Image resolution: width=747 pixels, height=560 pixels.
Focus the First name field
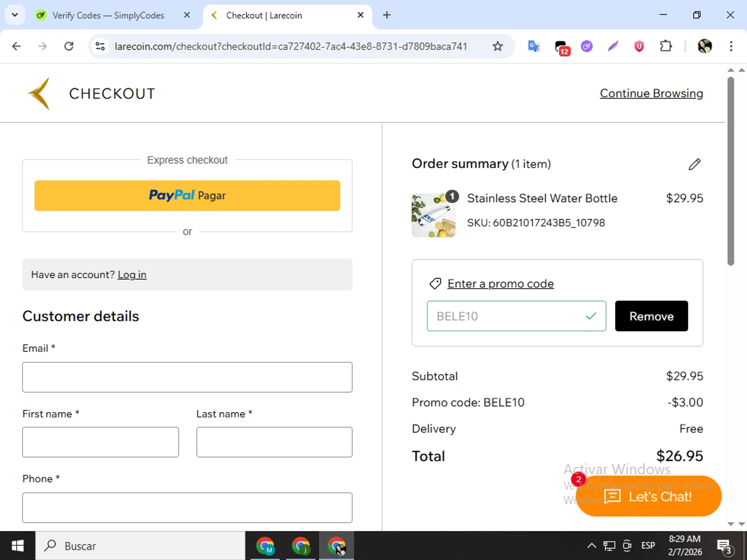coord(101,442)
